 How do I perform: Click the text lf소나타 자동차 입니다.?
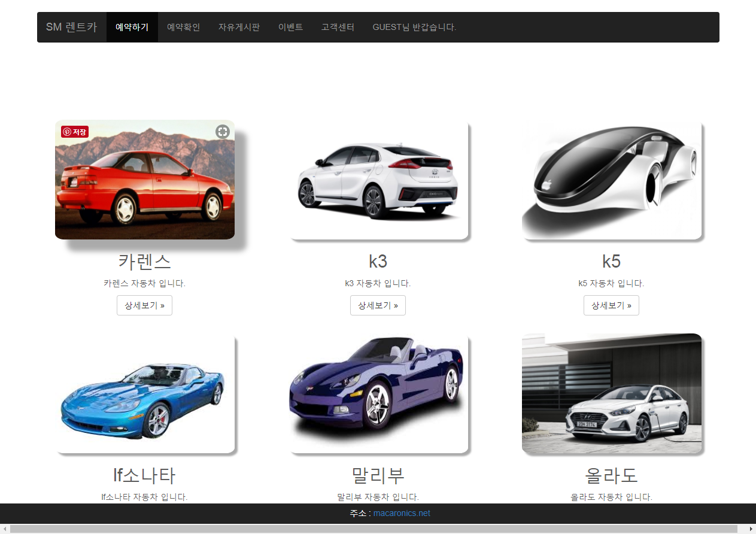click(x=144, y=497)
